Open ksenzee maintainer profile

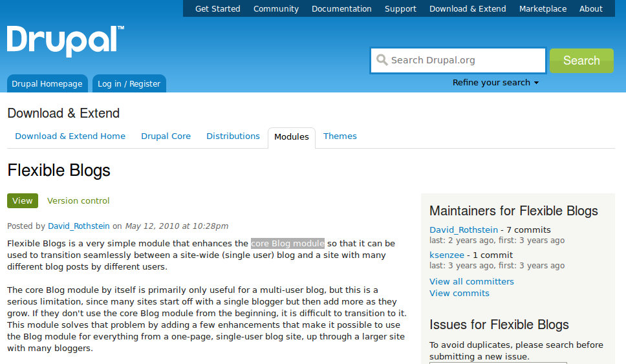click(447, 255)
